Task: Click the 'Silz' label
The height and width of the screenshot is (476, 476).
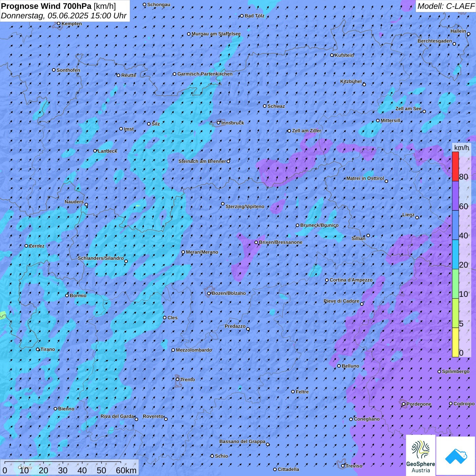Action: (155, 124)
